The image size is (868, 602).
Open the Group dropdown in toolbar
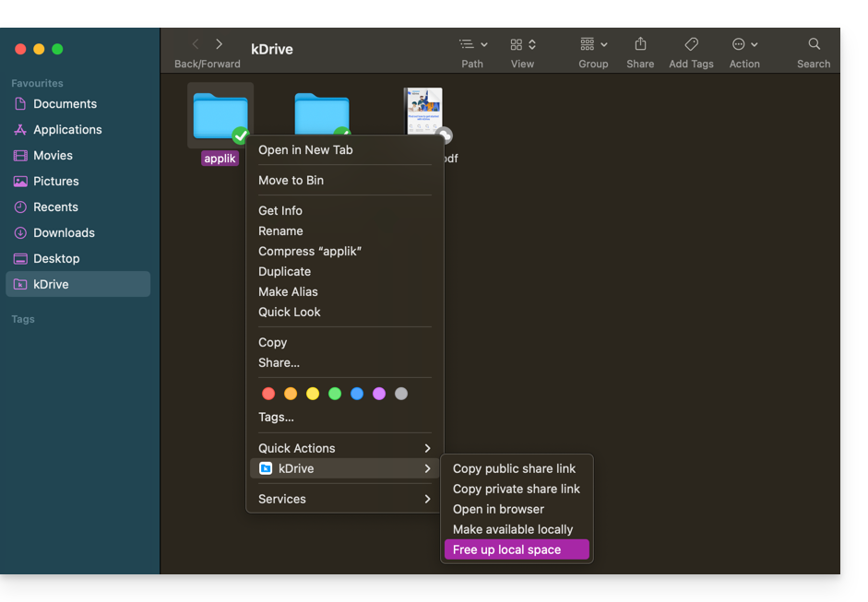coord(593,44)
